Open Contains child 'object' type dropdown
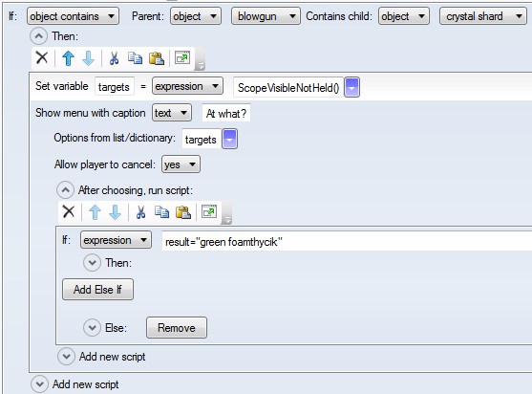The image size is (532, 394). (404, 16)
